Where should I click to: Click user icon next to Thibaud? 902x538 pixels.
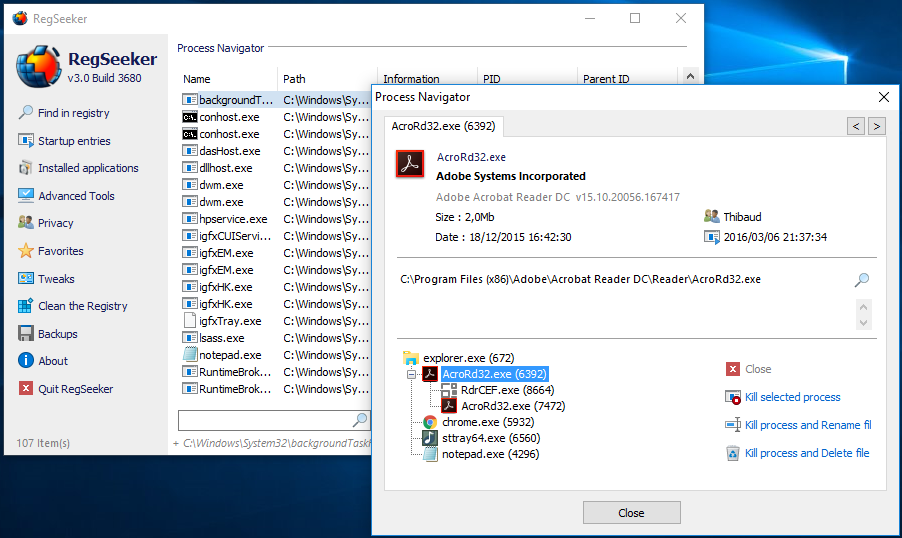click(712, 216)
